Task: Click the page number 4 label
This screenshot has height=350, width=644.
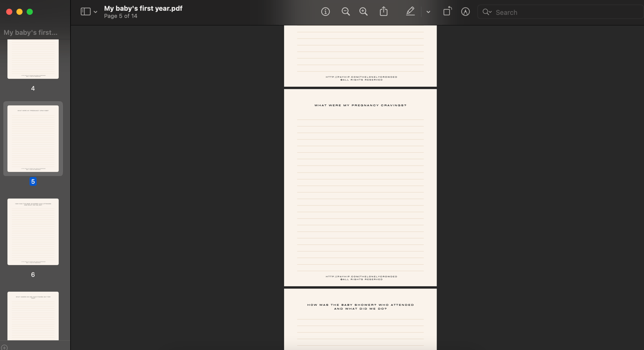Action: point(33,88)
